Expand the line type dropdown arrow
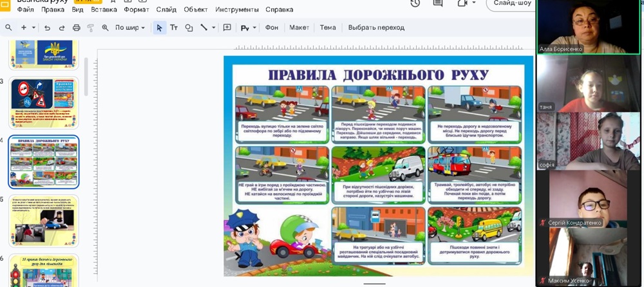This screenshot has height=287, width=644. [214, 28]
